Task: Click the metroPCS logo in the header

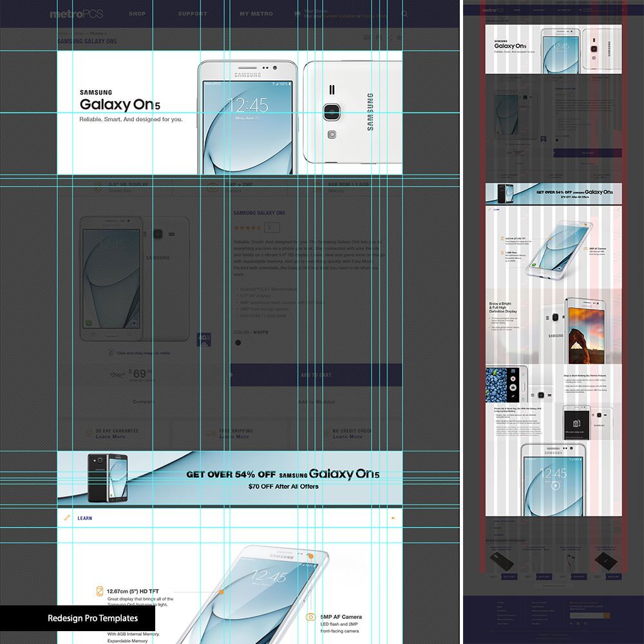Action: point(76,14)
